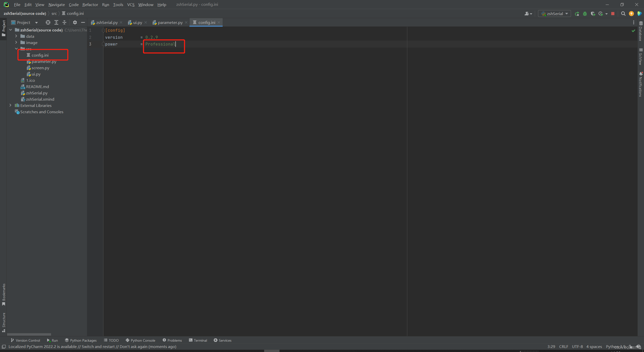Open the Refactor menu

tap(90, 5)
